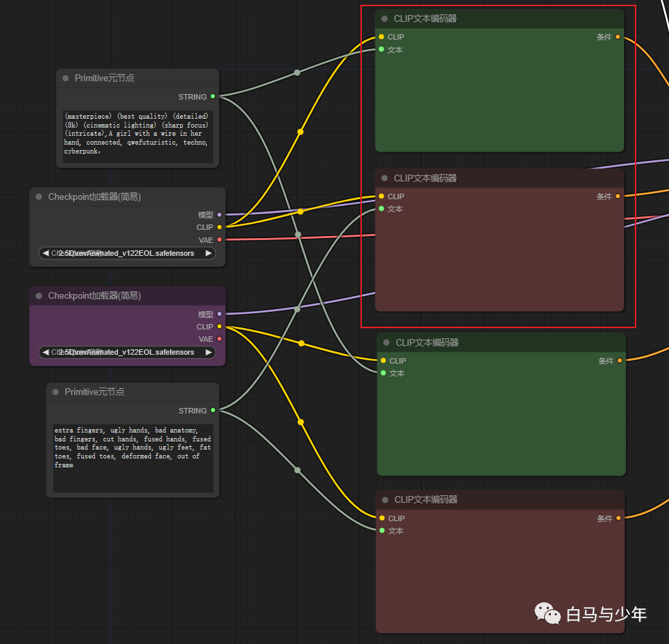The height and width of the screenshot is (644, 669).
Task: Open revAnimated checkpoint name list in purple loader
Action: 127,353
